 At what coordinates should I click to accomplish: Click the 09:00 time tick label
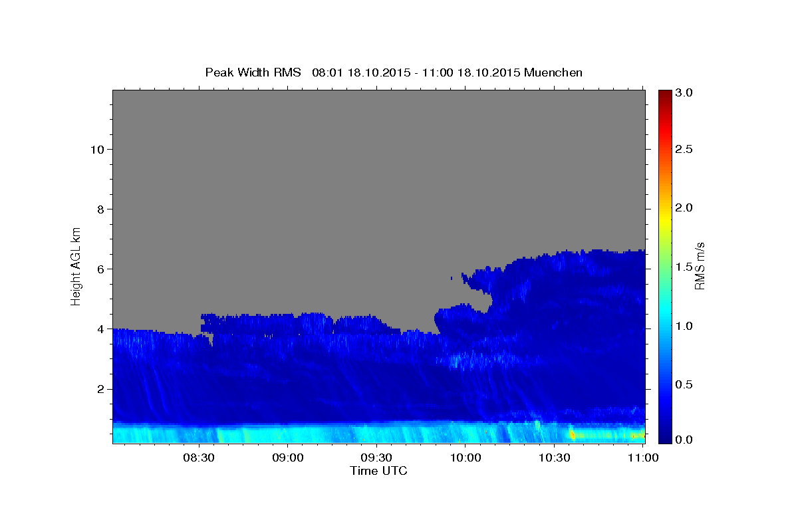(x=288, y=458)
